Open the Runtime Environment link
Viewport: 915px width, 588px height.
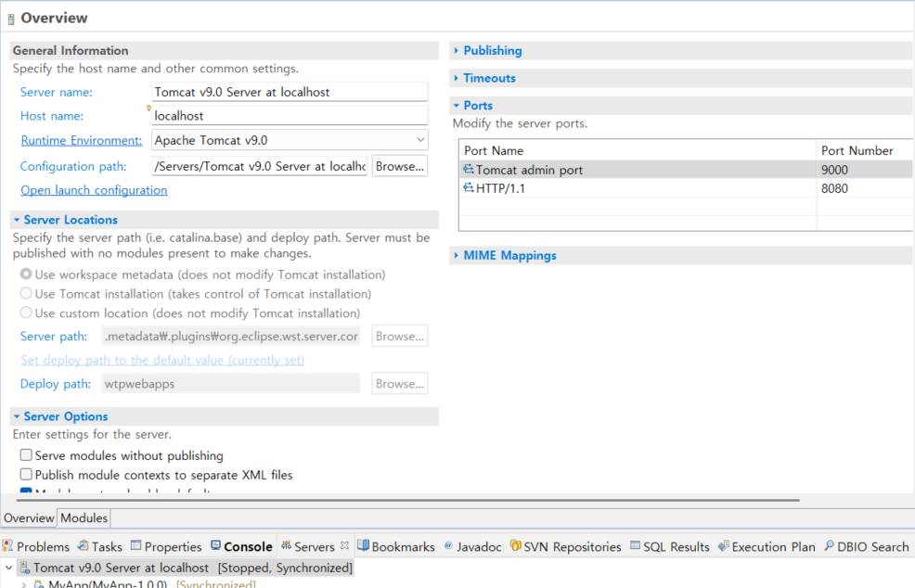81,140
